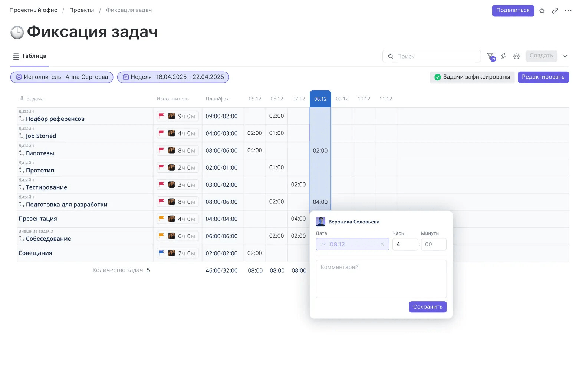The image size is (579, 392).
Task: Click the star favorite icon
Action: (x=542, y=11)
